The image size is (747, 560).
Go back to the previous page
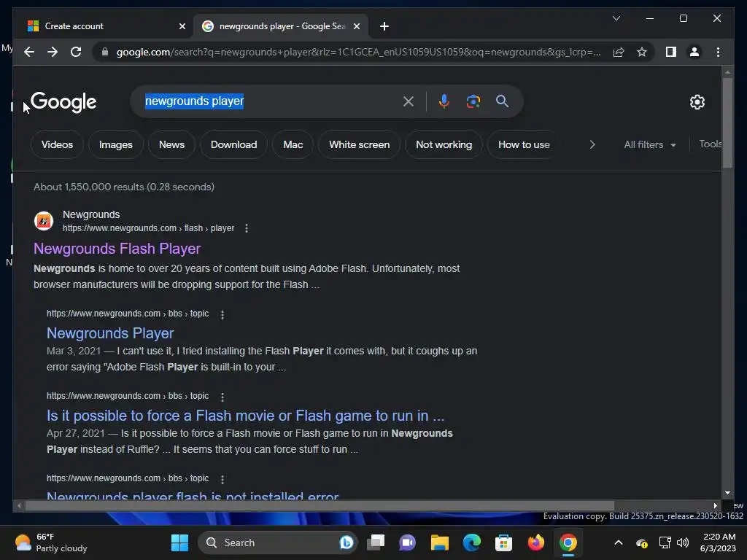point(29,52)
